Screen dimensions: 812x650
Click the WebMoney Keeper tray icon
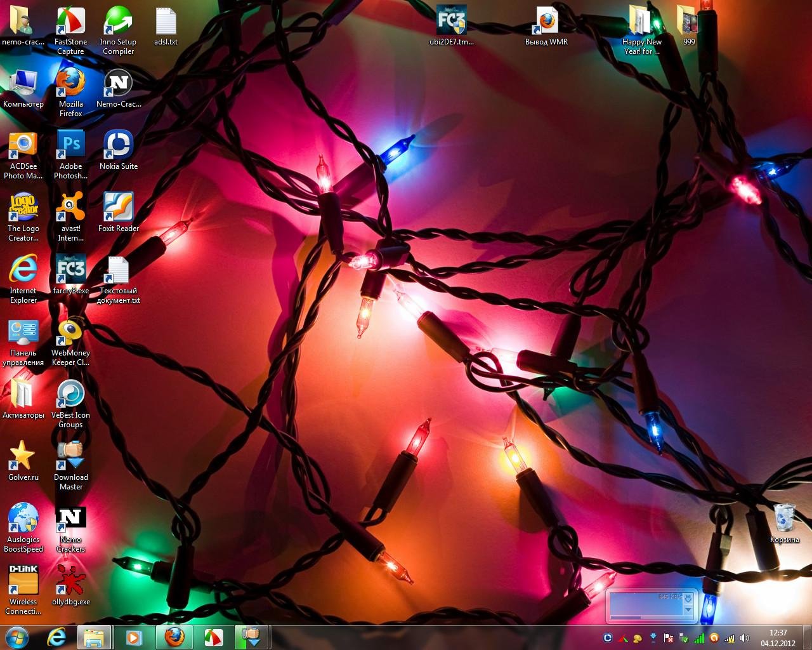(x=638, y=638)
